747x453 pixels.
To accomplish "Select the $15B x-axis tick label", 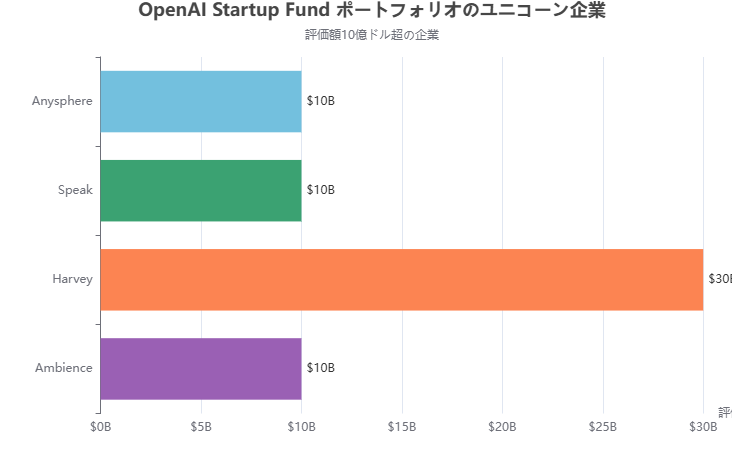I will coord(402,427).
